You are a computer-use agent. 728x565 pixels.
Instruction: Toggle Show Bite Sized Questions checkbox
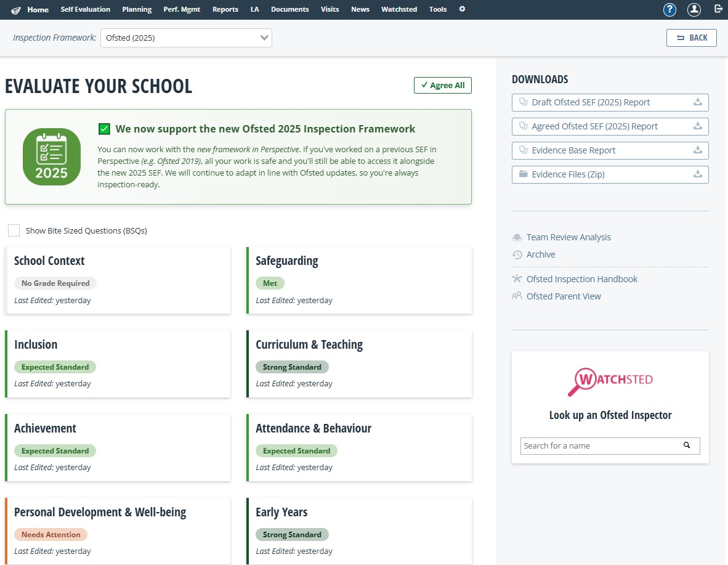14,230
